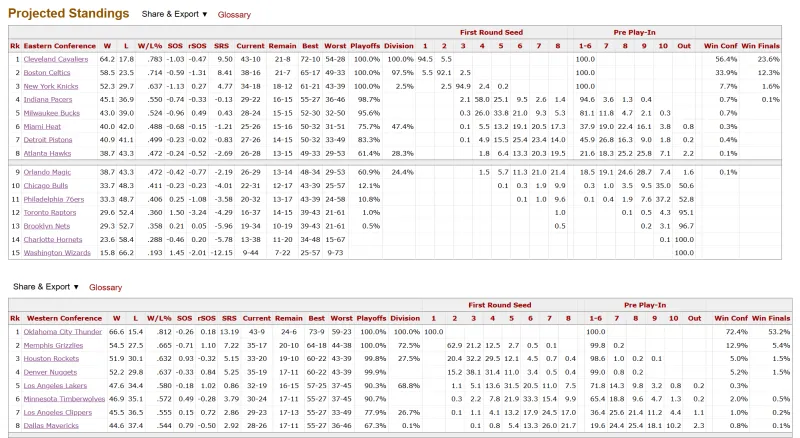Visit the Toronto Raptors link
Image resolution: width=800 pixels, height=438 pixels.
pos(50,212)
